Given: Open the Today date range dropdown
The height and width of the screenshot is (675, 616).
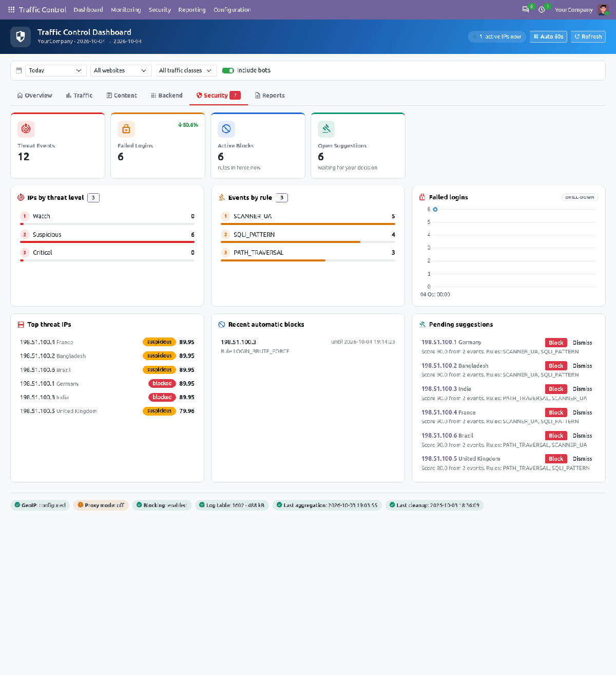Looking at the screenshot, I should tap(55, 70).
